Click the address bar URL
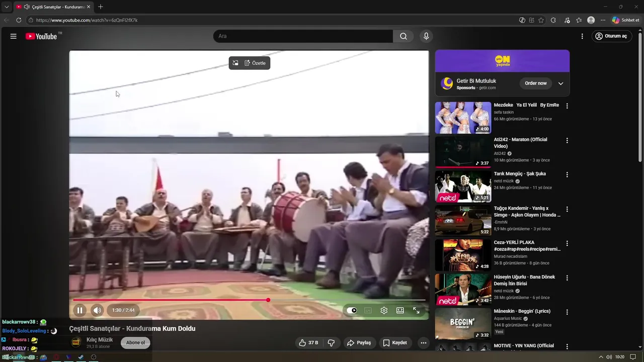The height and width of the screenshot is (362, 644). coord(87,20)
